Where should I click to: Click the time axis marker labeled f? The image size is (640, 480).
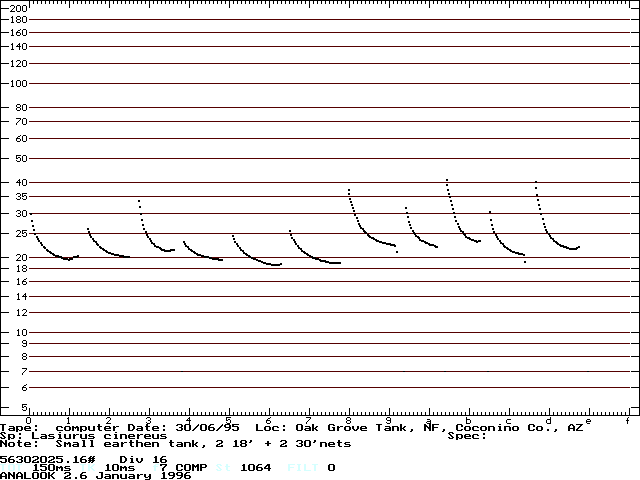tap(627, 420)
